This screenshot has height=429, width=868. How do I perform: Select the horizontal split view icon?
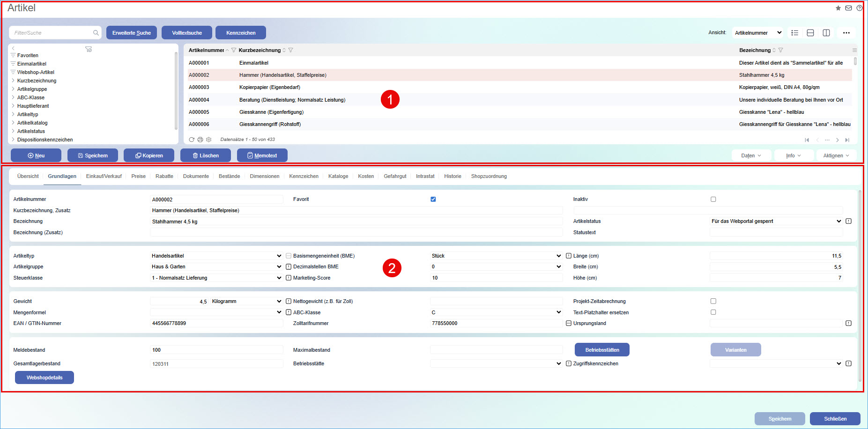(810, 33)
